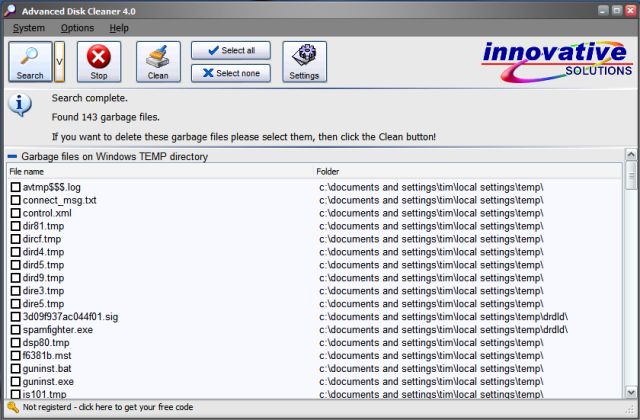Check the guninst.exe checkbox
The height and width of the screenshot is (420, 640).
[x=16, y=382]
